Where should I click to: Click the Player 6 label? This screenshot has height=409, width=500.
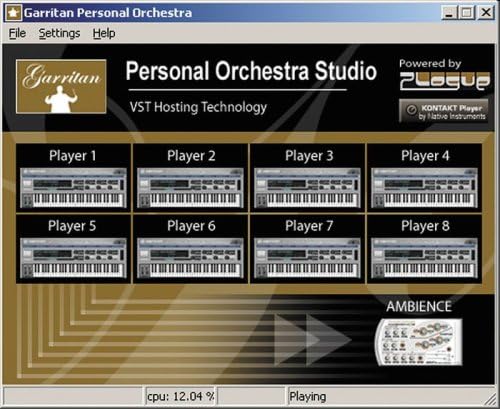(x=191, y=226)
